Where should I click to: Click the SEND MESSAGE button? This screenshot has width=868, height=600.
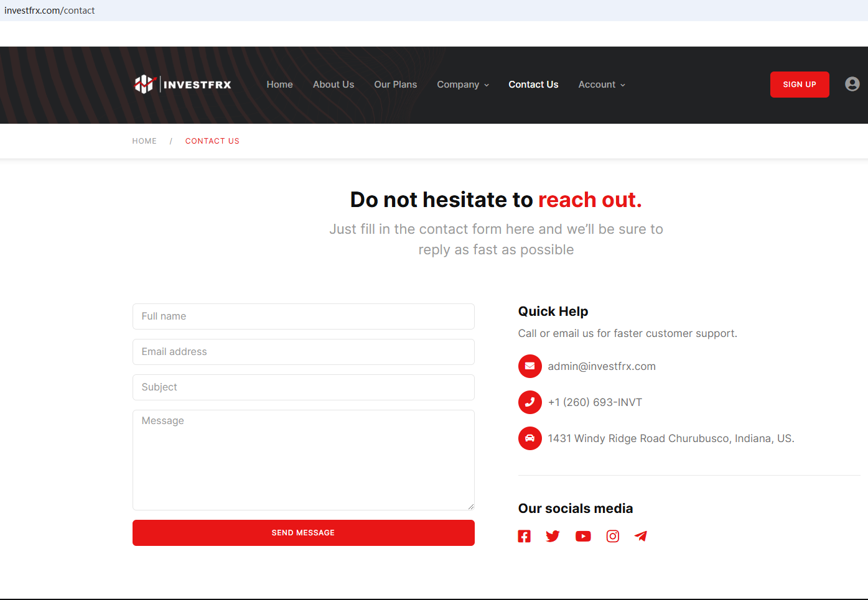pyautogui.click(x=304, y=533)
